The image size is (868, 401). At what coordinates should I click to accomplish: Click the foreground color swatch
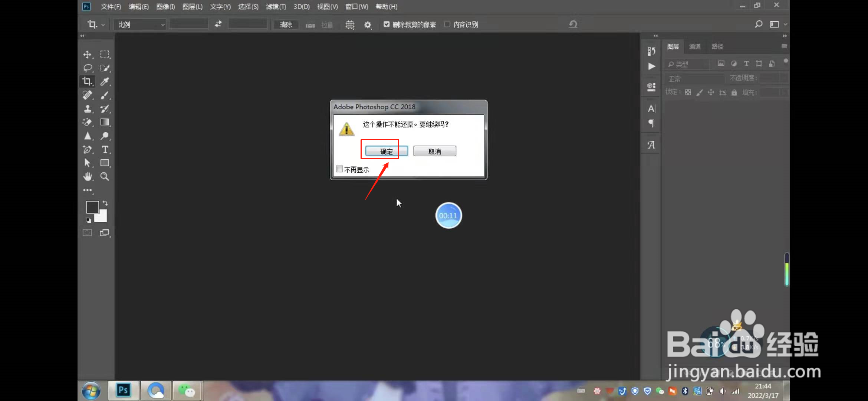coord(92,207)
